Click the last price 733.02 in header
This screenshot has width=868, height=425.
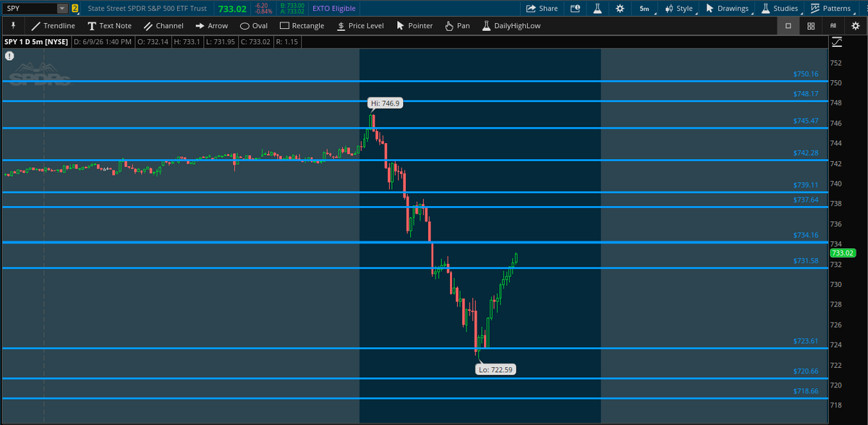pos(232,9)
